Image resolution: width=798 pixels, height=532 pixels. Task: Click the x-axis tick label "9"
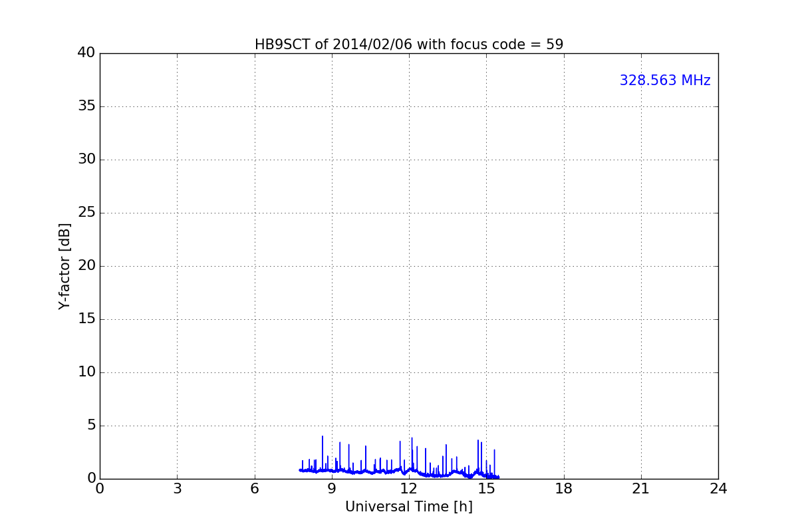tap(332, 489)
